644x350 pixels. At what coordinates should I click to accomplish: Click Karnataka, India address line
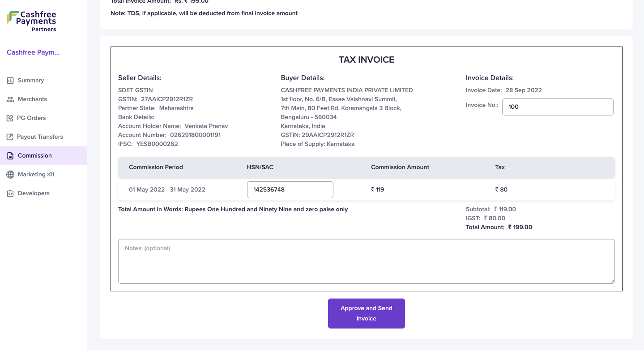point(303,126)
